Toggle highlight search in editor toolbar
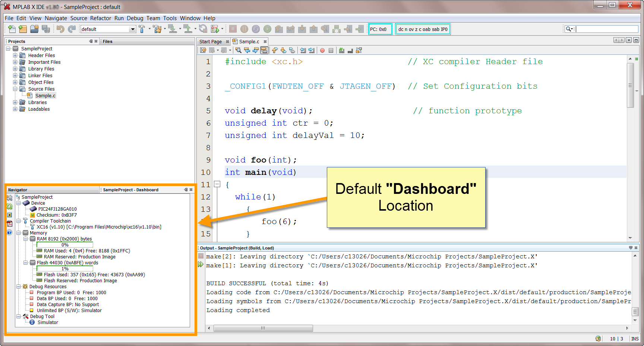The width and height of the screenshot is (644, 346). pyautogui.click(x=264, y=50)
